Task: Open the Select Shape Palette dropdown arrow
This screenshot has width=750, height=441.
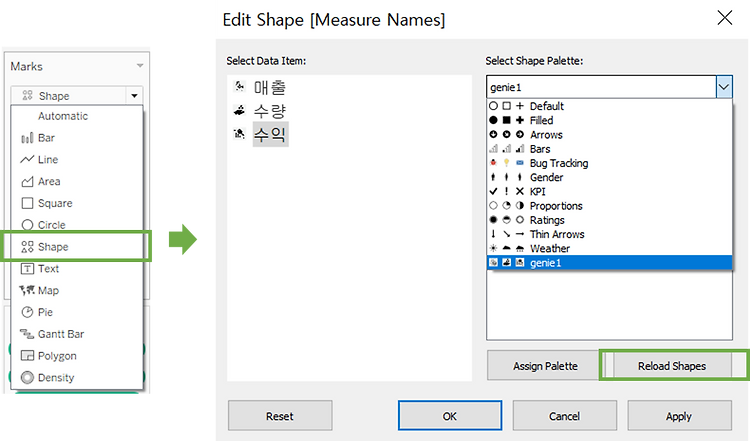Action: 724,87
